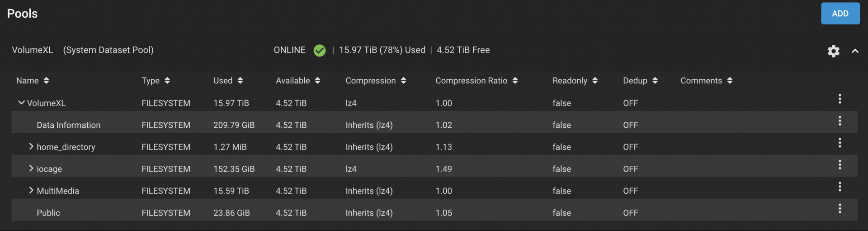Open three-dot menu for VolumeXL dataset
The width and height of the screenshot is (868, 231).
(840, 99)
